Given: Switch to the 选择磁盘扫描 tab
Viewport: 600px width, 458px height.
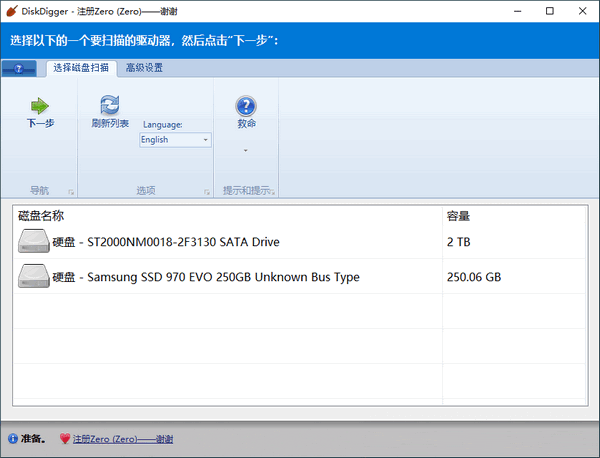Looking at the screenshot, I should tap(81, 68).
